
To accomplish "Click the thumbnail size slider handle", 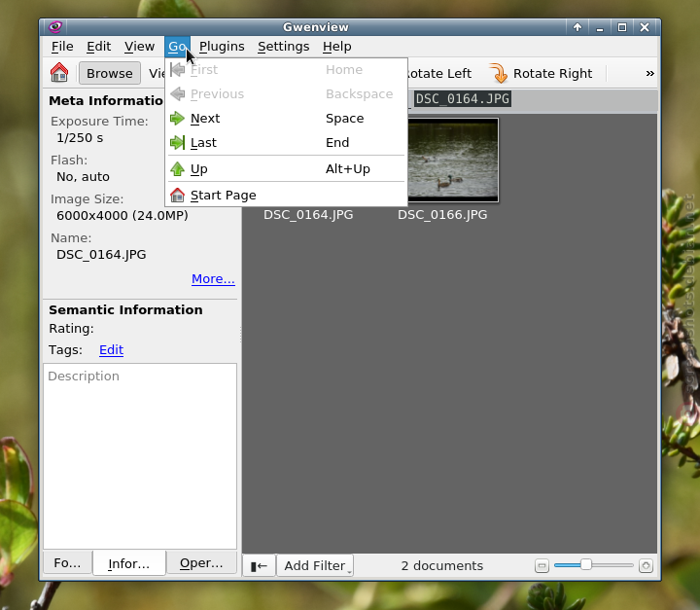I will 585,565.
